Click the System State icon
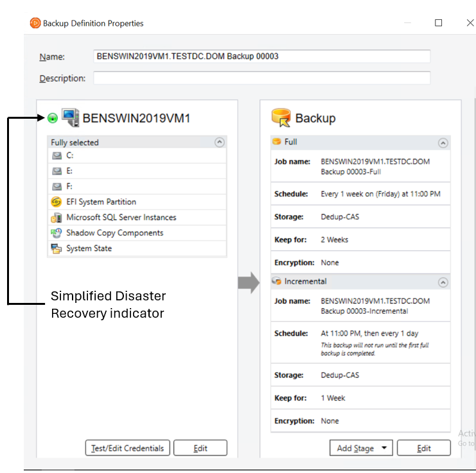The image size is (476, 473). [57, 248]
